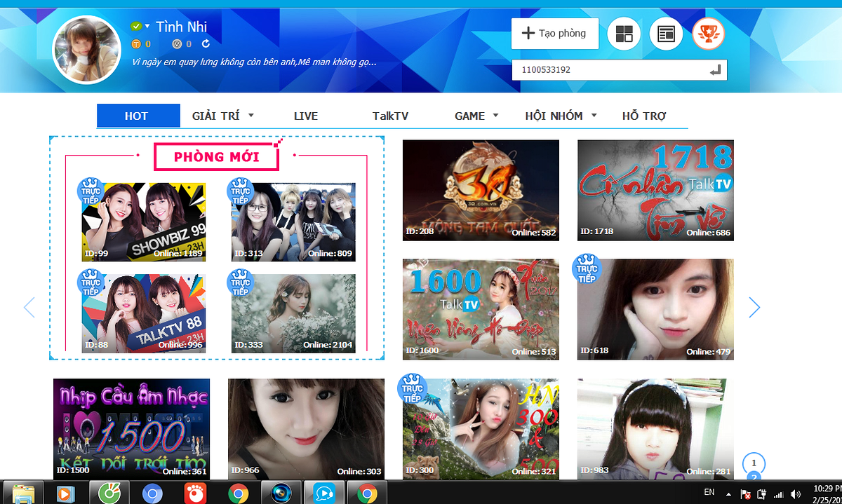Screen dimensions: 842x504
Task: Expand the GIẢI TRÍ dropdown menu
Action: click(250, 116)
